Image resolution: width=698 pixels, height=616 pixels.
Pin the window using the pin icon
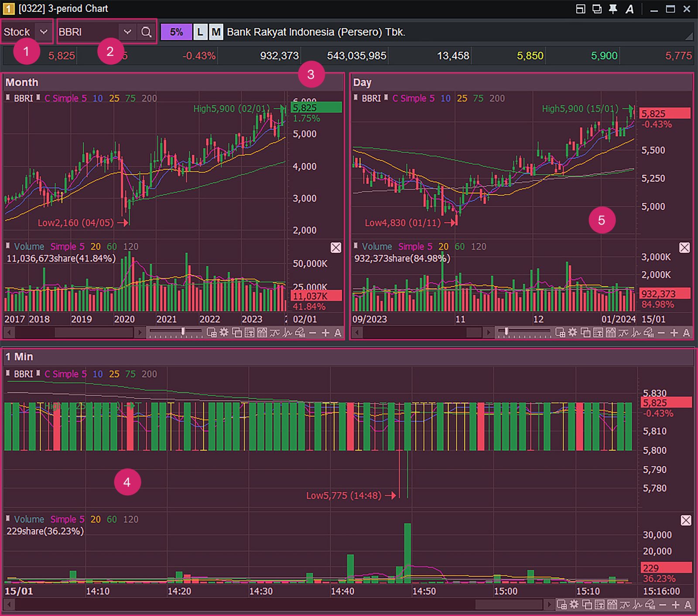(x=612, y=8)
